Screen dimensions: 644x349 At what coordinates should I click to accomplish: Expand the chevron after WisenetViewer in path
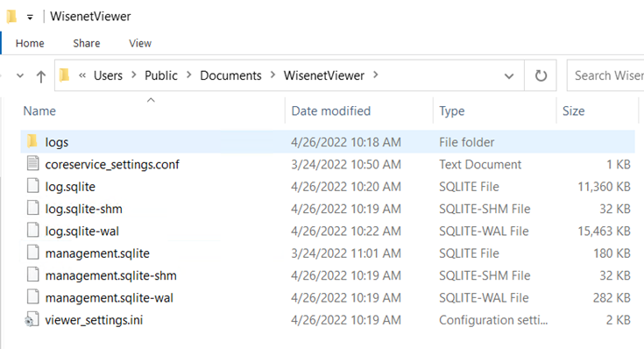[375, 75]
